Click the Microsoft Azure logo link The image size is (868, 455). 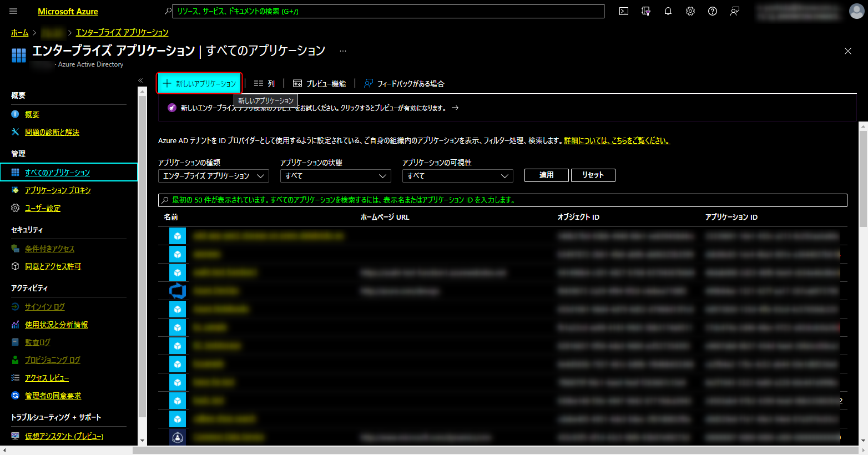point(68,11)
